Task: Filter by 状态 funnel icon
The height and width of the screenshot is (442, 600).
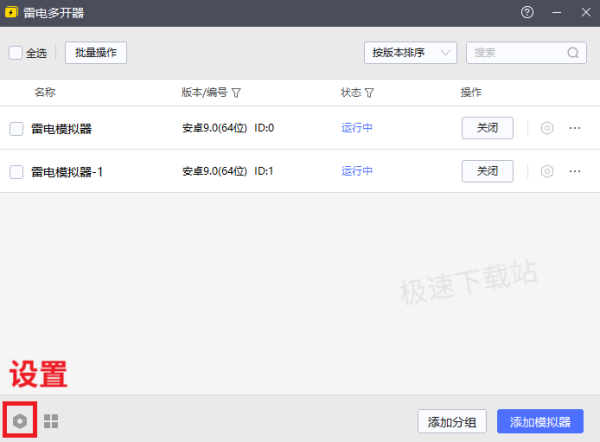Action: click(369, 93)
